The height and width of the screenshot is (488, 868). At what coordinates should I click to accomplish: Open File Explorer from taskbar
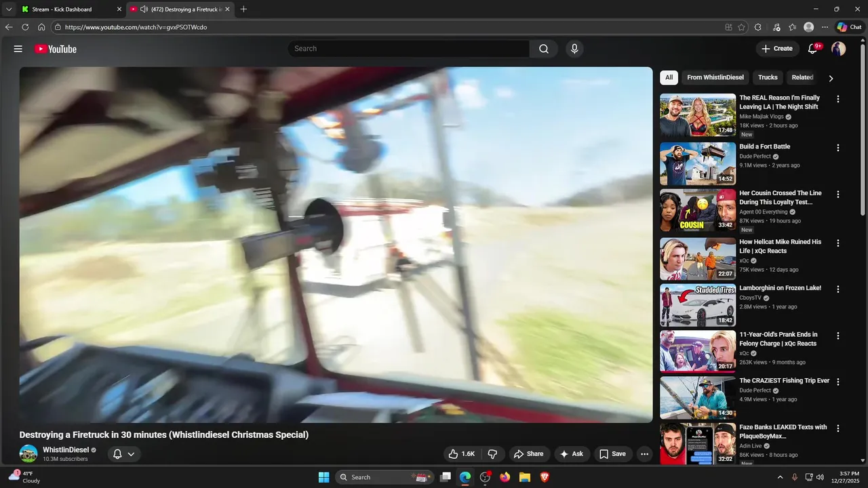tap(524, 477)
